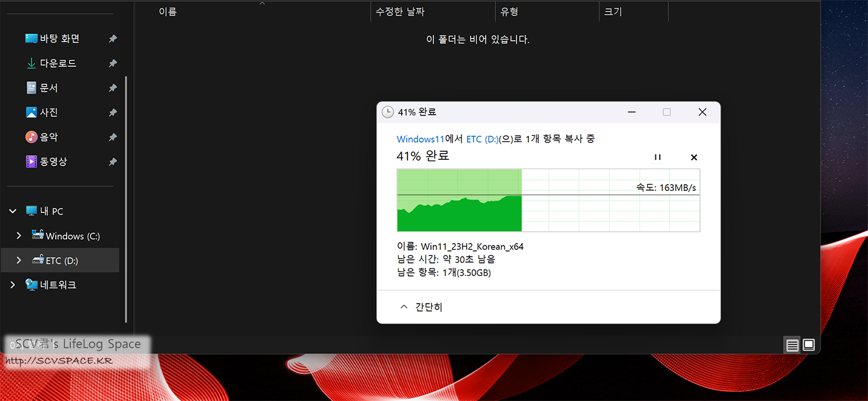Open the 동영상 videos icon
This screenshot has width=868, height=401.
(x=31, y=162)
